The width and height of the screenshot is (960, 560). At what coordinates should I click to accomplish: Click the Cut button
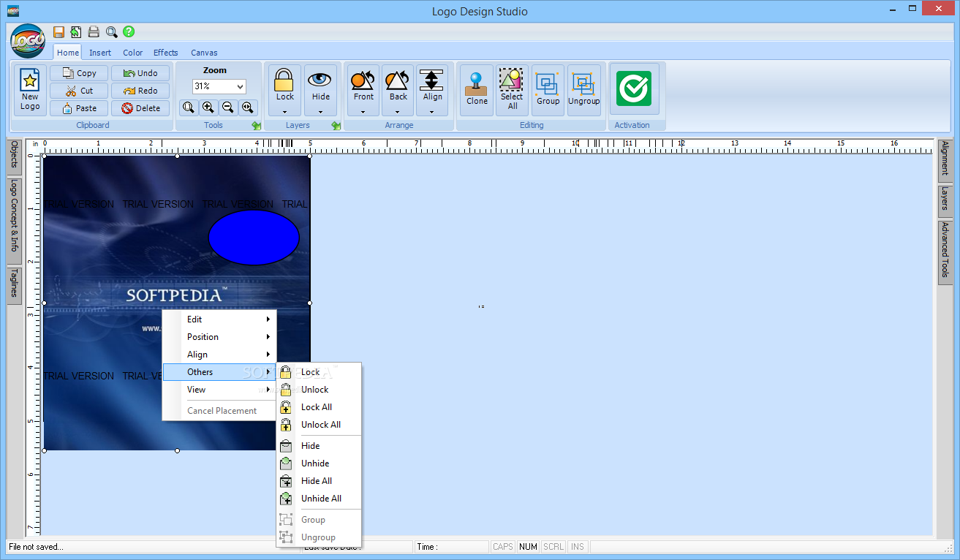click(x=79, y=91)
